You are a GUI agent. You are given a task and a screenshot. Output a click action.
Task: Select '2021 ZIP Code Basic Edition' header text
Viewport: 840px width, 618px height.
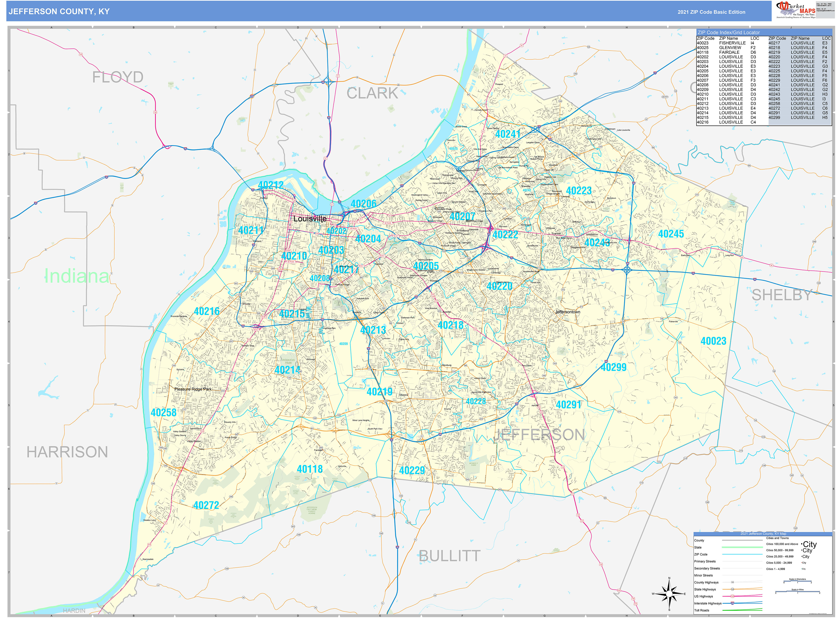711,12
